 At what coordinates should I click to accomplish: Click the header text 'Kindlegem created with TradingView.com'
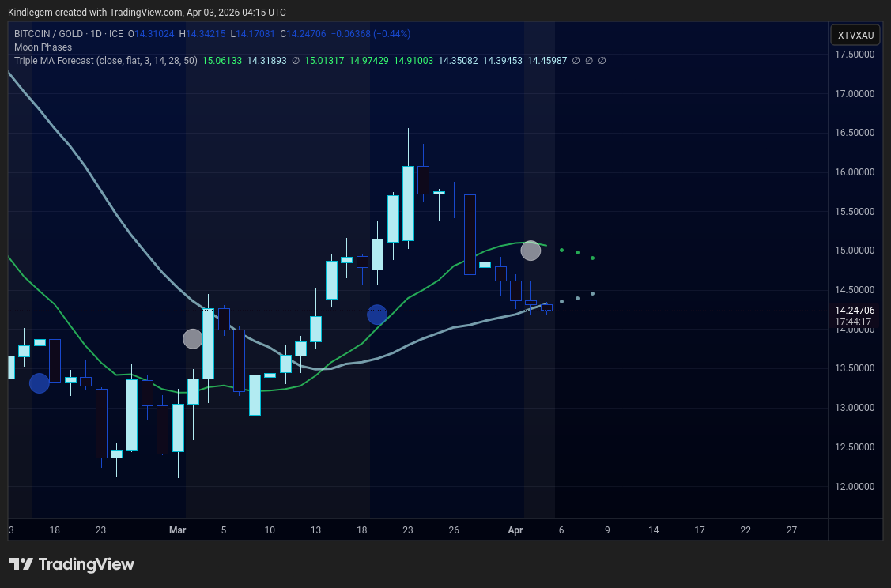tap(95, 13)
